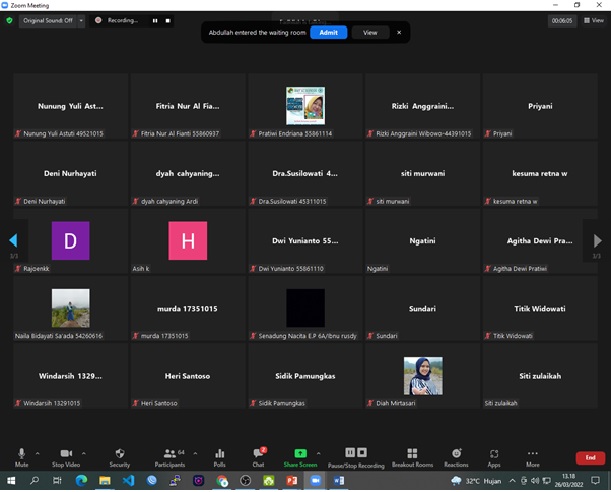Open the More menu in toolbar
This screenshot has width=614, height=492.
[x=532, y=455]
